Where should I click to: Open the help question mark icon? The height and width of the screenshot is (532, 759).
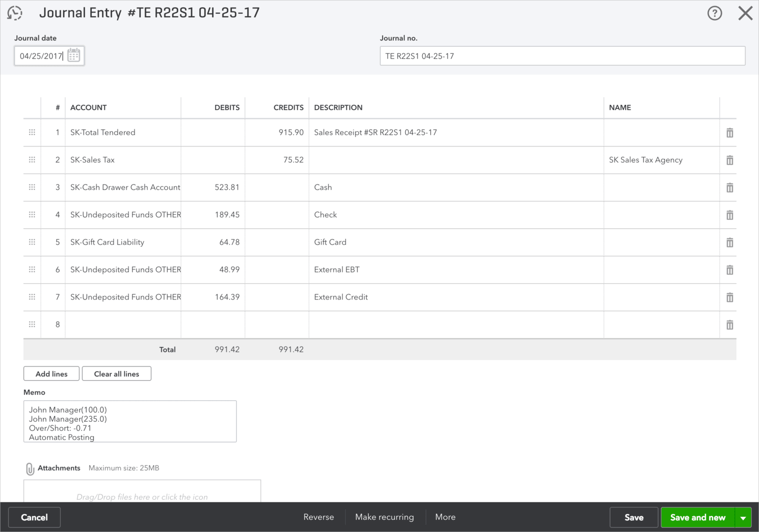click(x=714, y=13)
